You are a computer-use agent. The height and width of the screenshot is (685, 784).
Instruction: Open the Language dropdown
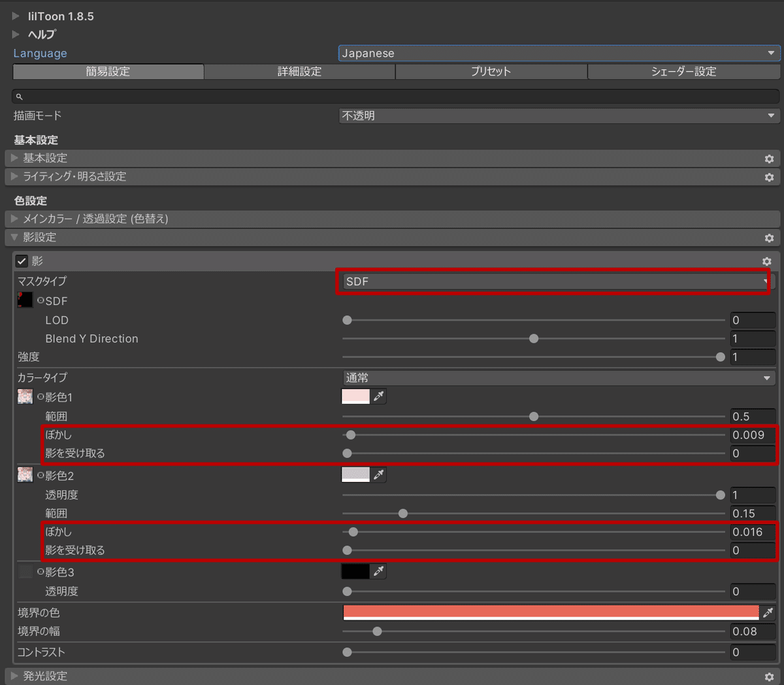[x=559, y=54]
